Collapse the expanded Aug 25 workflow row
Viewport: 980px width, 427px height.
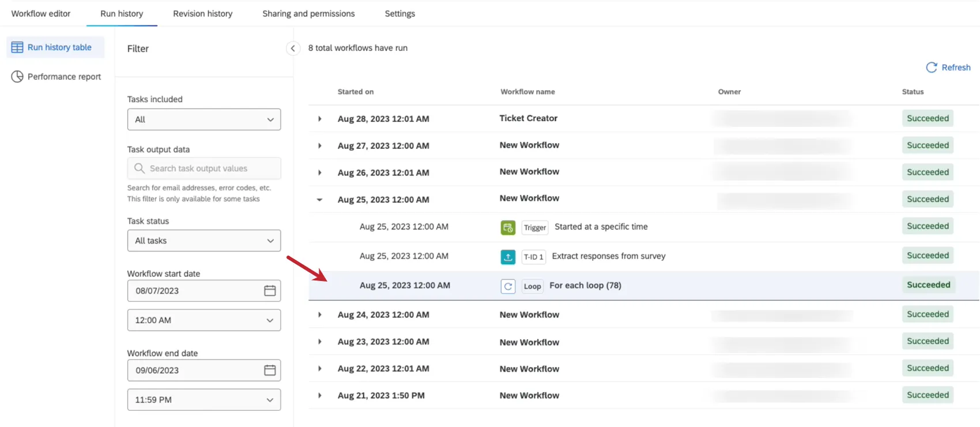pos(320,200)
